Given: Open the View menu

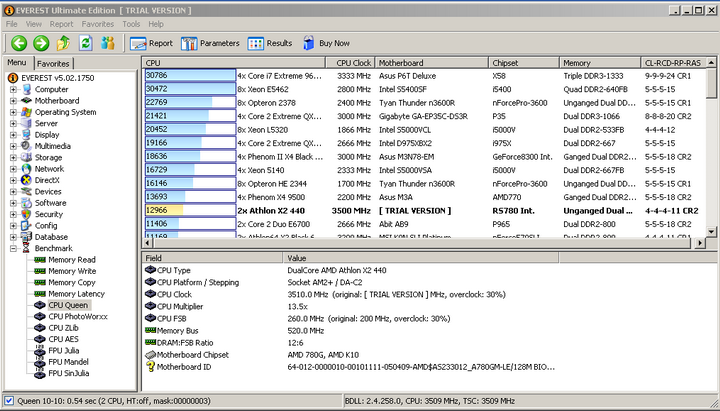Looking at the screenshot, I should [34, 24].
